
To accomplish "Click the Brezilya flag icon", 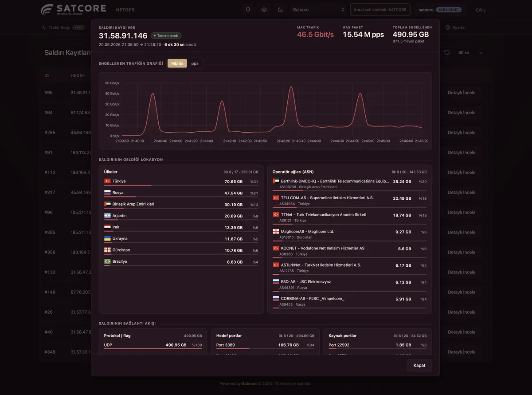I will click(x=107, y=261).
